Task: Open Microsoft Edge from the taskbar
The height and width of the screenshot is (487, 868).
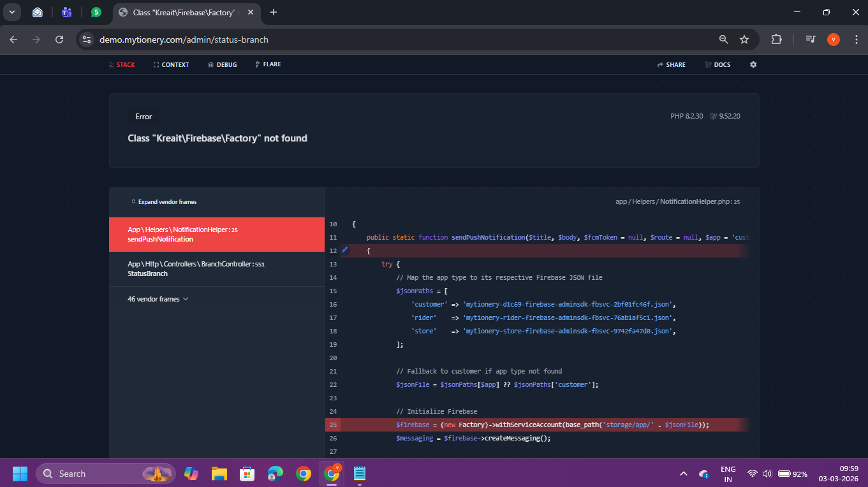Action: [x=276, y=474]
